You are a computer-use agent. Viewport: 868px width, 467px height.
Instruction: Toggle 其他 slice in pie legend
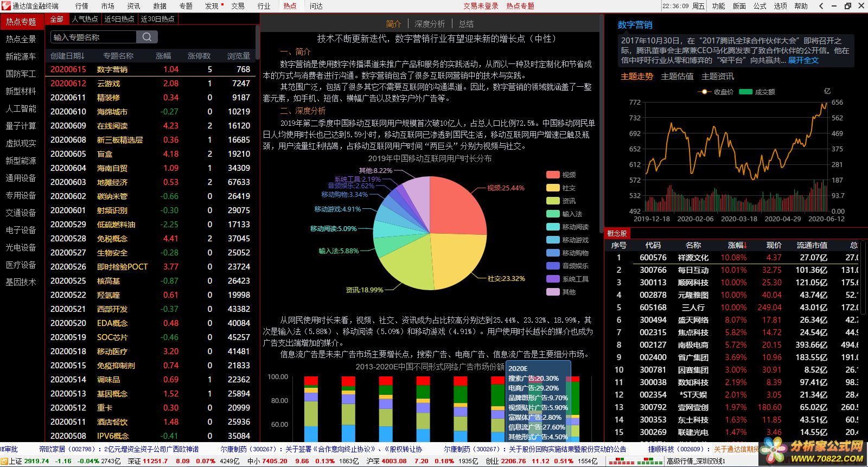click(561, 292)
